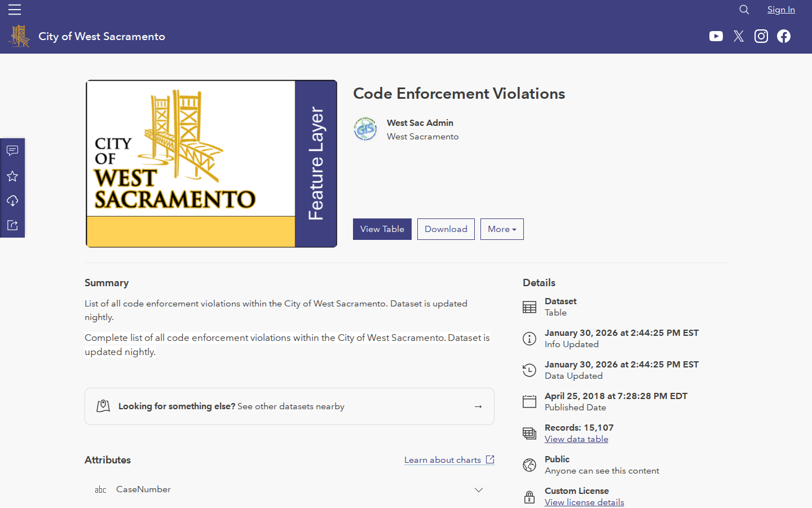Expand the CaseNumber attribute chevron
This screenshot has height=508, width=812.
[x=479, y=490]
